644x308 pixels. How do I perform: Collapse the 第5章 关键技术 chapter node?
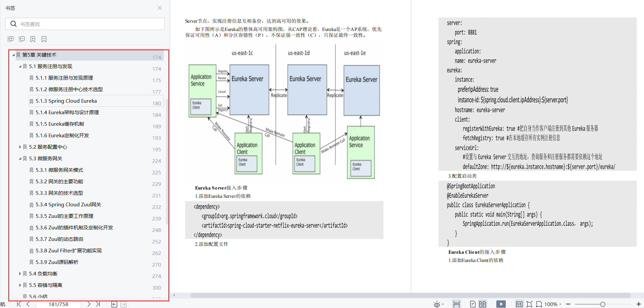[14, 55]
